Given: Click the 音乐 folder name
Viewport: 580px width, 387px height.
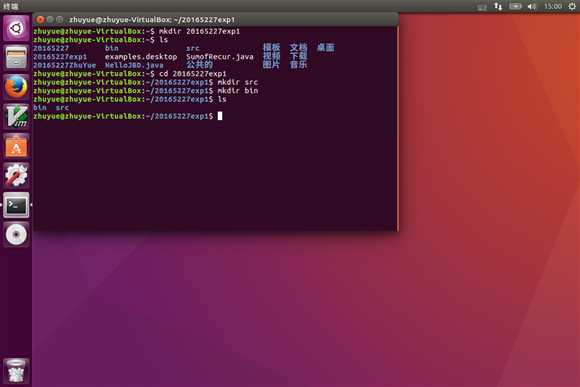Looking at the screenshot, I should [x=298, y=65].
